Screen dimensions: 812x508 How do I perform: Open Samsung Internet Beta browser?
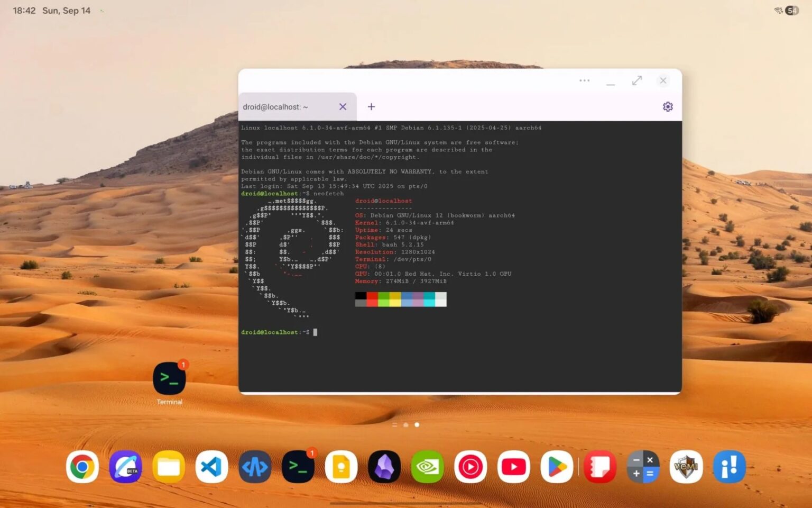tap(125, 466)
